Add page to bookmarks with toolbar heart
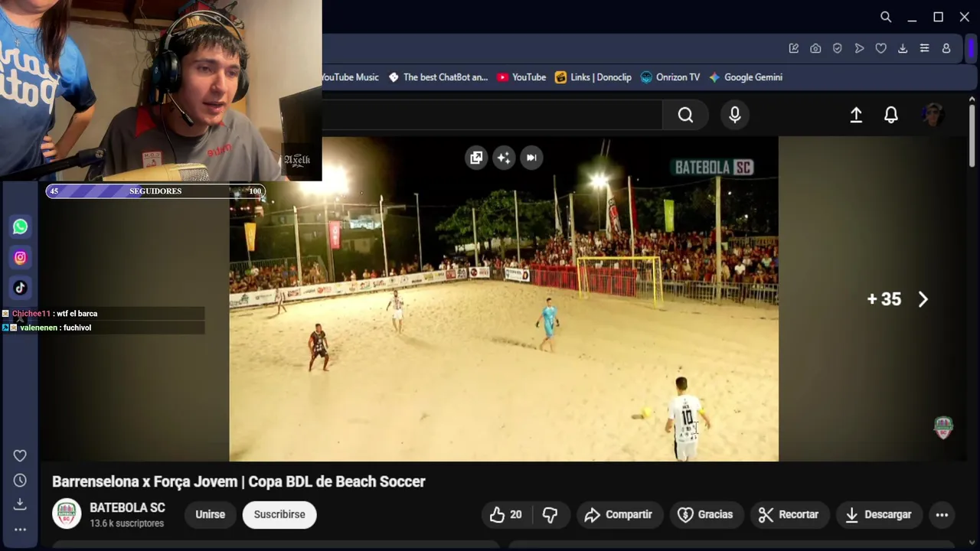Viewport: 980px width, 551px height. click(x=881, y=48)
